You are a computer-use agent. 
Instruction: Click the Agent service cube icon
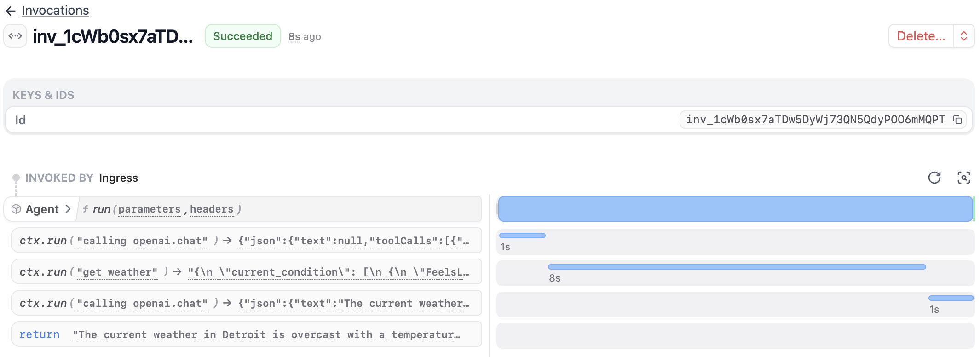coord(16,209)
